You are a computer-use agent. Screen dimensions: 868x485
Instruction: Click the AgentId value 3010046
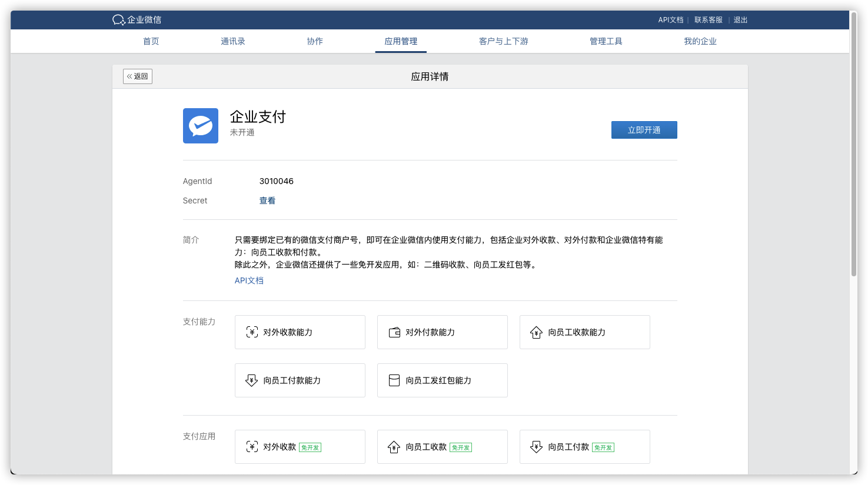click(x=277, y=181)
